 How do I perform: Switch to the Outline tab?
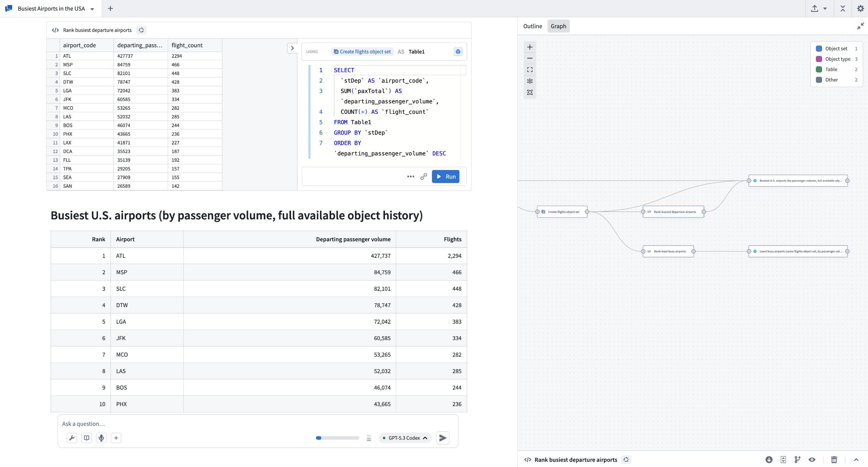click(x=532, y=26)
